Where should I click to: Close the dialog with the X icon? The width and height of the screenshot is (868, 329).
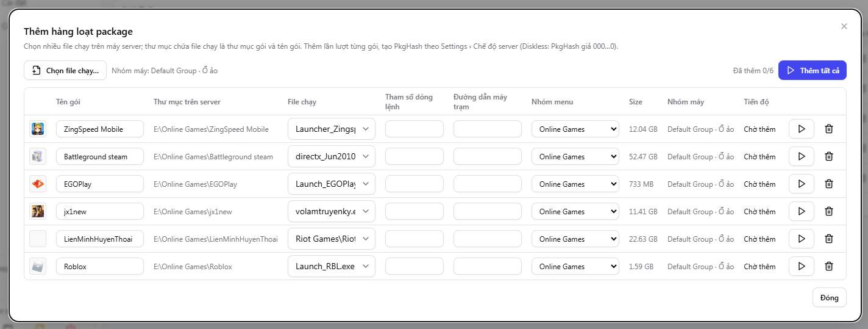point(844,26)
